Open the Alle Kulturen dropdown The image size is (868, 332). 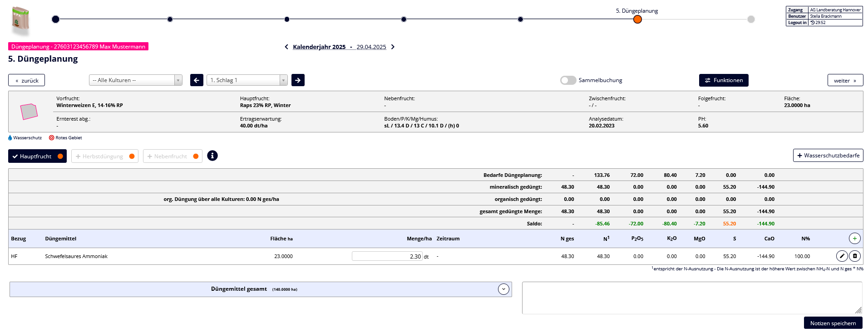[135, 80]
